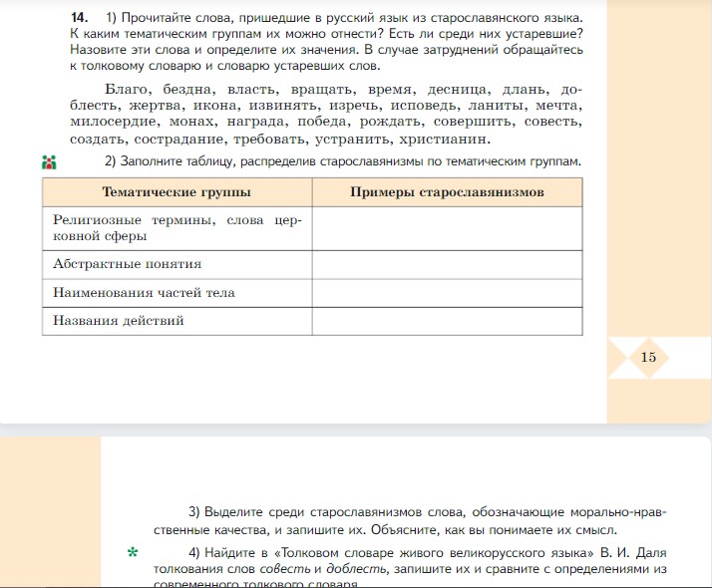
Task: Click the empty examples cell for religious terms
Action: [448, 228]
